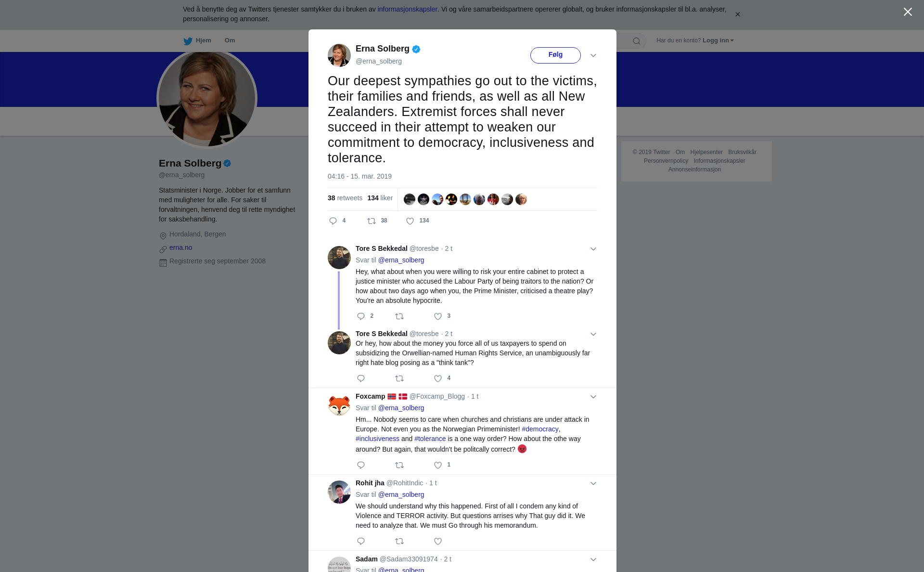
Task: Like Tore S Bekkedal's first reply
Action: pyautogui.click(x=438, y=316)
